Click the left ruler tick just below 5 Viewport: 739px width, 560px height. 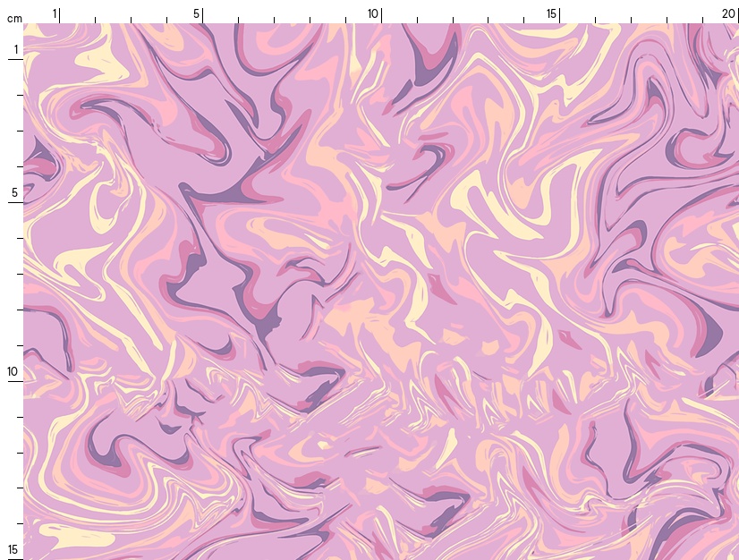click(x=18, y=238)
